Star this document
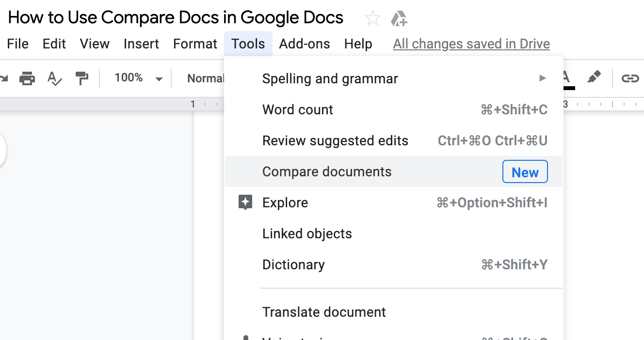 (x=373, y=18)
